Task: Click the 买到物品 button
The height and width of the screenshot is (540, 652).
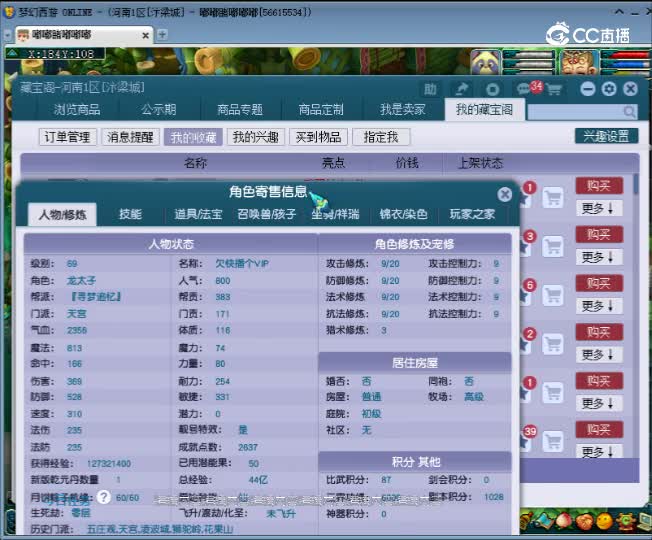Action: point(319,137)
